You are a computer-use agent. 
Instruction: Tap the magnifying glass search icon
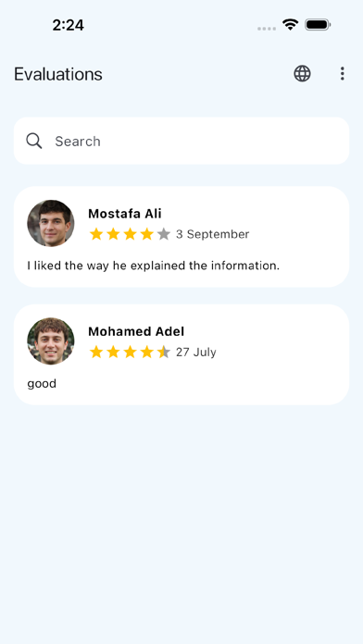coord(34,141)
